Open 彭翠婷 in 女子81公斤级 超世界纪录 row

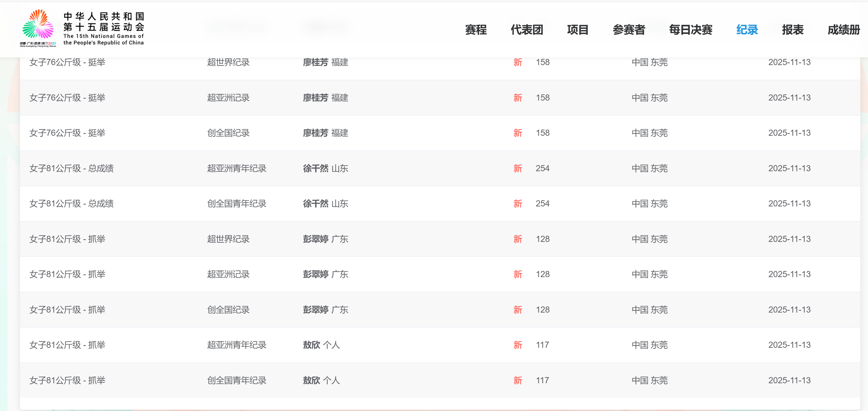point(315,239)
